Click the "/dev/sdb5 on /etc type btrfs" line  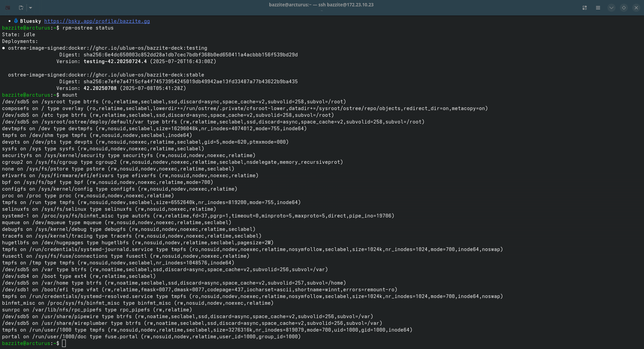click(168, 115)
